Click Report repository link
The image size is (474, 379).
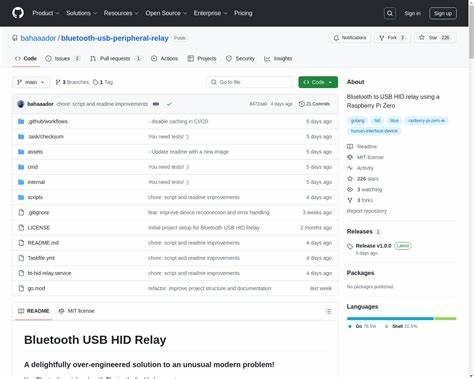click(367, 211)
